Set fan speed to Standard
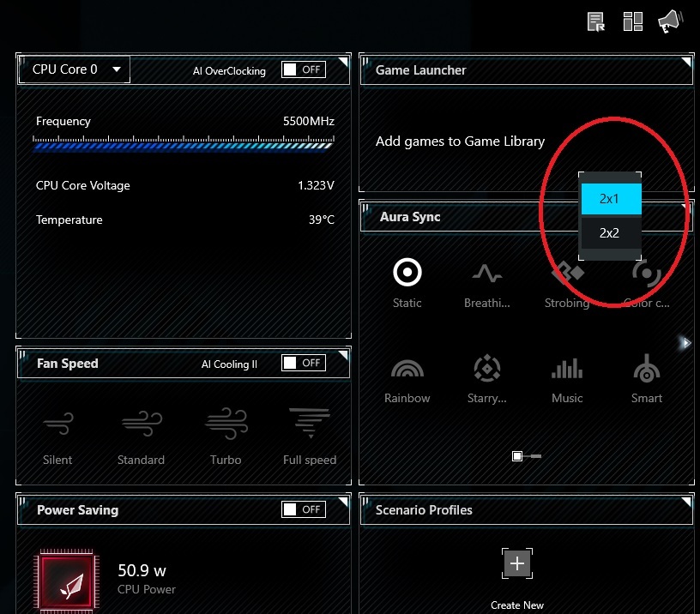The height and width of the screenshot is (614, 700). [141, 437]
